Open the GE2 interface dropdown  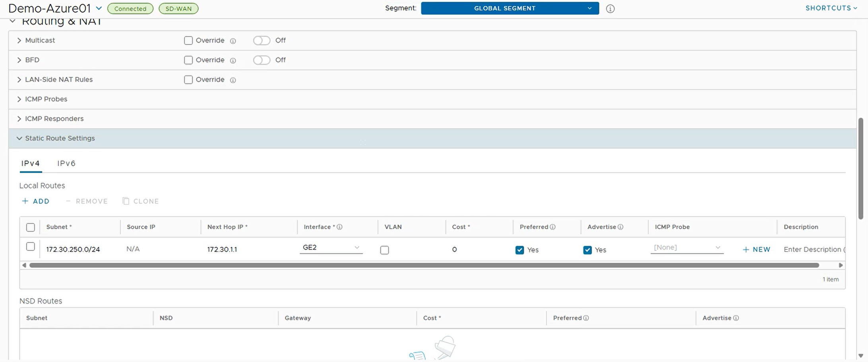[331, 248]
